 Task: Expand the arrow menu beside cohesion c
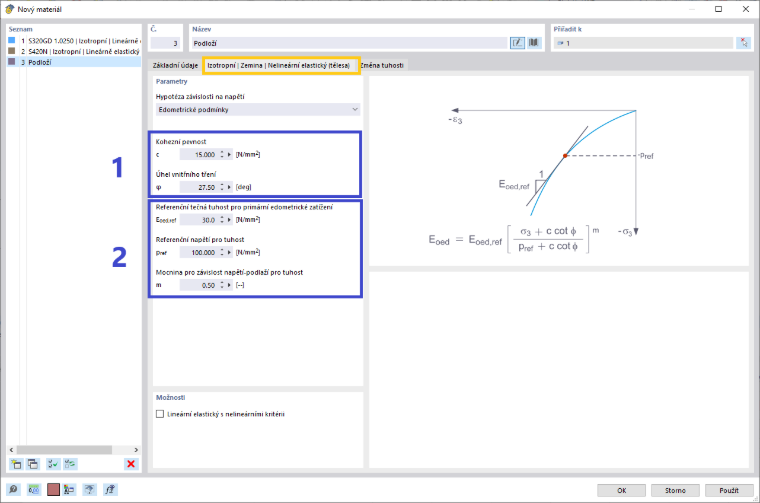[230, 155]
